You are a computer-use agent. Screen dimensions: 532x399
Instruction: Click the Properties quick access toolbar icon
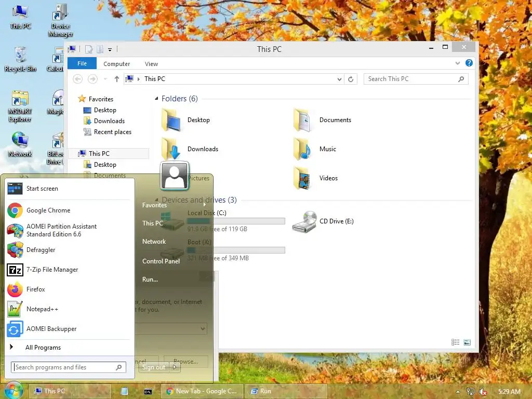(x=88, y=49)
